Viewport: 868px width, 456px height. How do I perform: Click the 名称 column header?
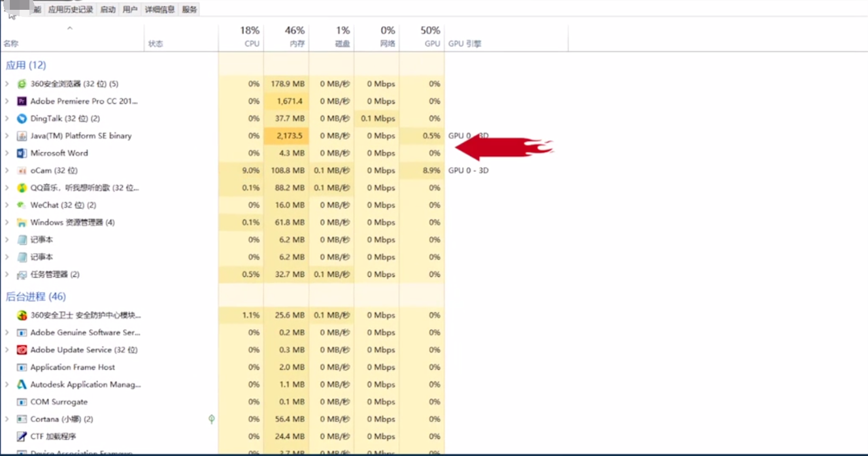(x=72, y=37)
